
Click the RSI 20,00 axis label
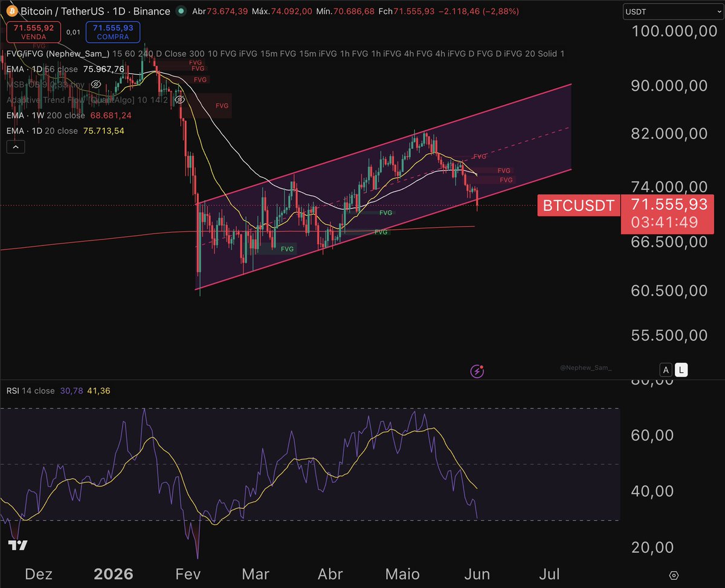pos(654,547)
